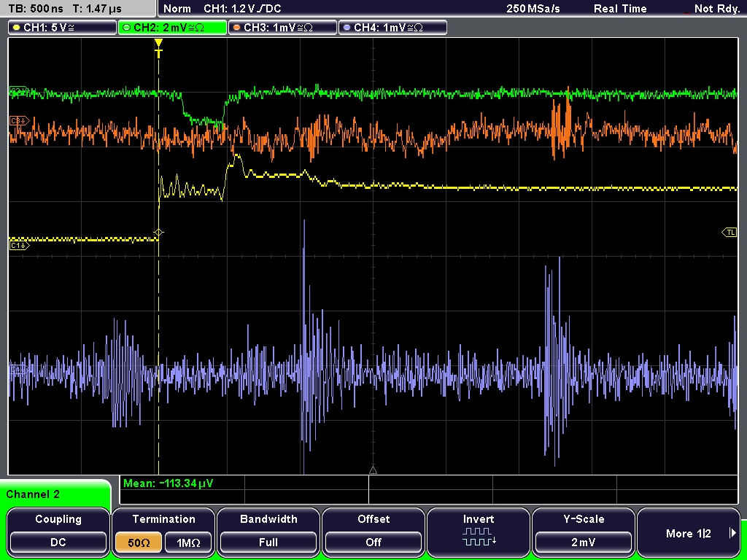Click the time reference triangle at bottom
Viewport: 747px width, 560px height.
pyautogui.click(x=373, y=470)
